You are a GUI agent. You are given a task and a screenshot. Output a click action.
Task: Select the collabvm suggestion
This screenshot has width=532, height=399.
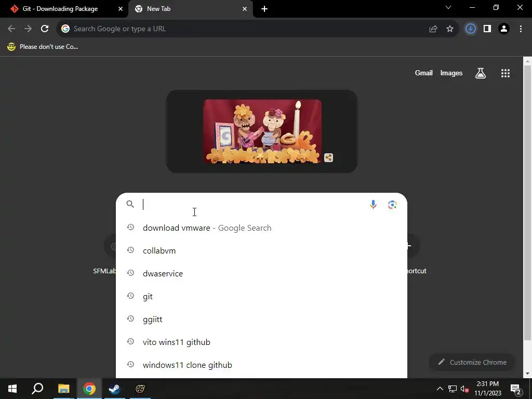point(261,251)
